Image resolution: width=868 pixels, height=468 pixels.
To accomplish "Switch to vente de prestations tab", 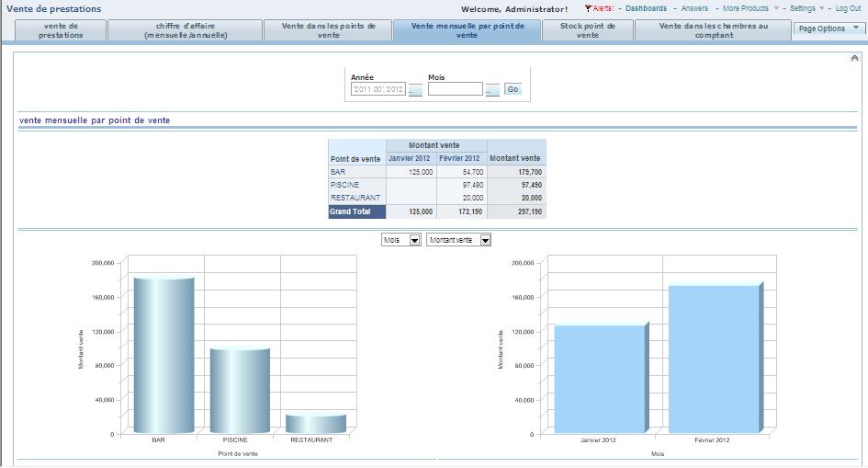I will click(61, 30).
